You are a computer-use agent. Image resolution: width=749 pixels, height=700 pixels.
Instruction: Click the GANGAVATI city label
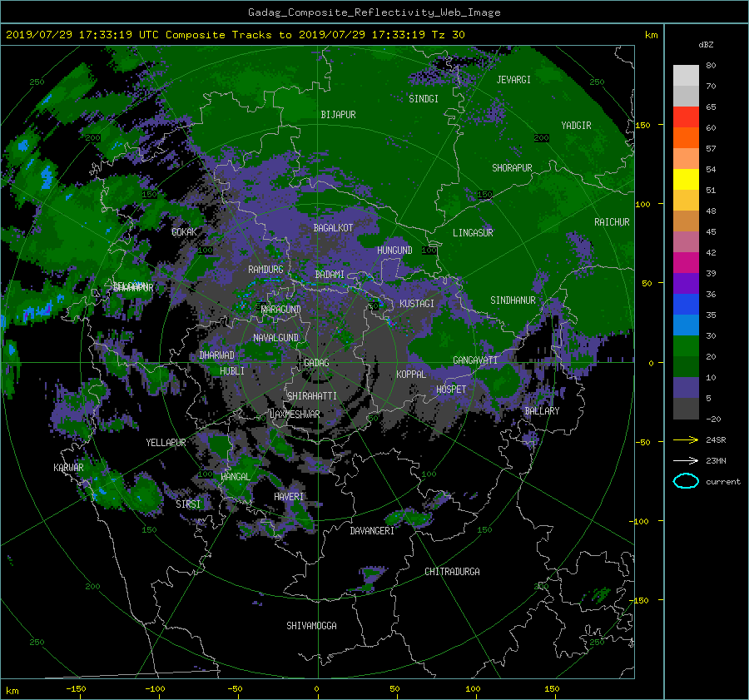point(475,360)
